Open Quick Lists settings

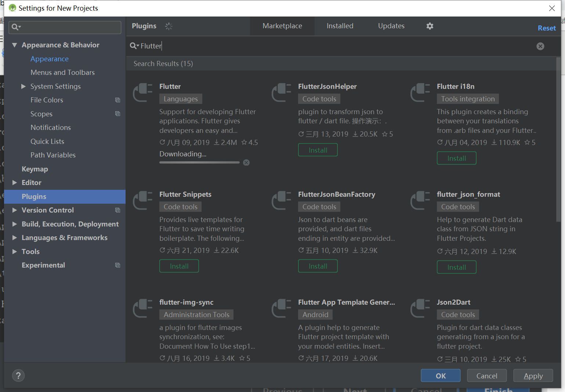point(47,141)
